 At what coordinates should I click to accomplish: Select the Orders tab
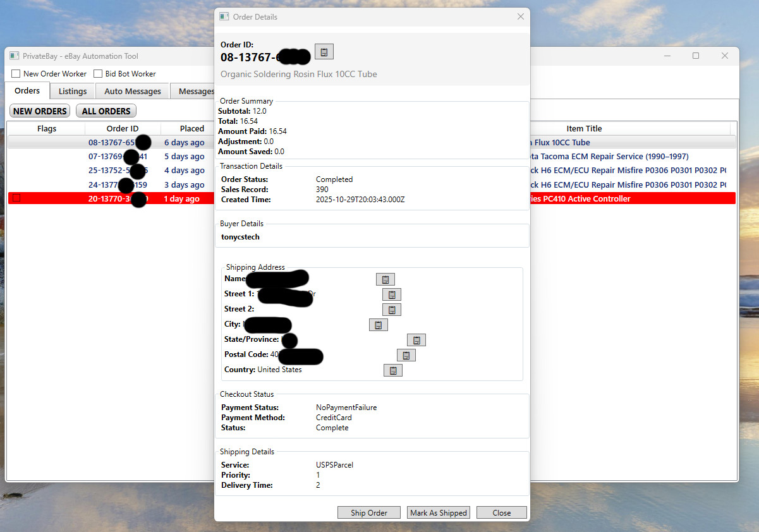pos(27,91)
